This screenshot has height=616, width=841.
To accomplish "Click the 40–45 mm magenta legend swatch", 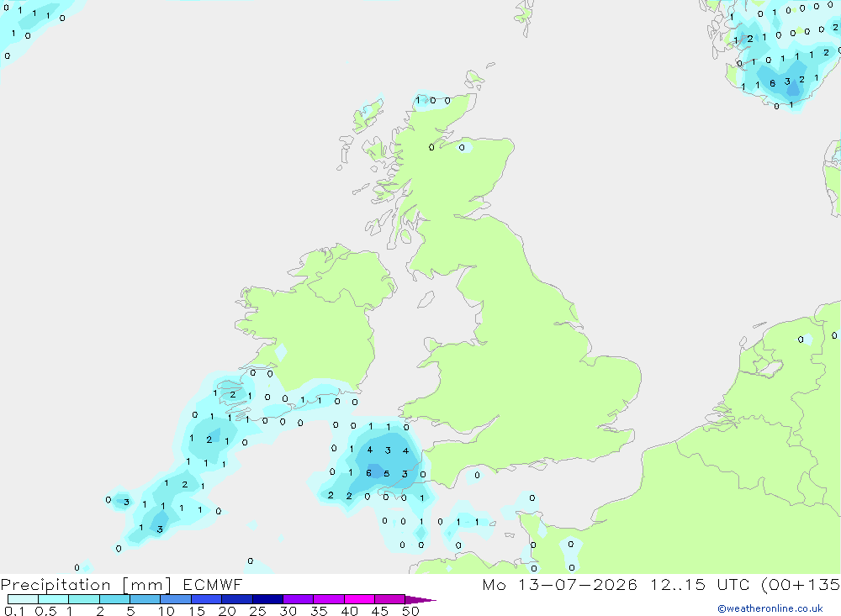I will point(359,599).
